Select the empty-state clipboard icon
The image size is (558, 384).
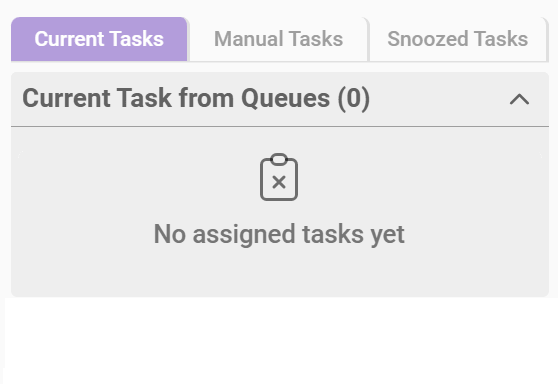pyautogui.click(x=279, y=177)
